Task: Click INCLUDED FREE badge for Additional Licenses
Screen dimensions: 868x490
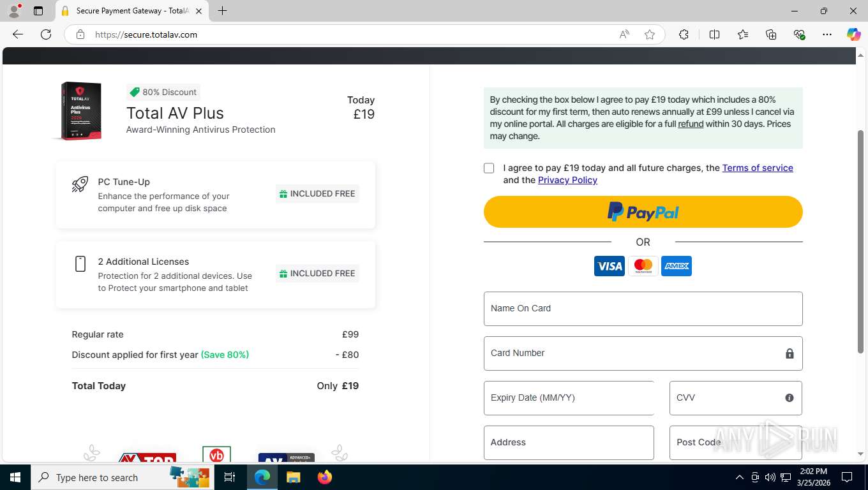Action: coord(317,274)
